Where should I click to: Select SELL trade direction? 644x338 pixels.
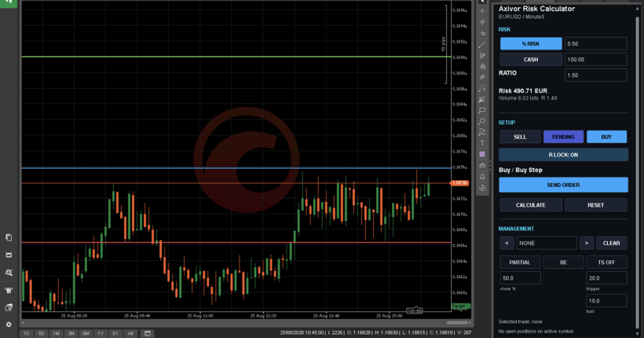point(520,137)
